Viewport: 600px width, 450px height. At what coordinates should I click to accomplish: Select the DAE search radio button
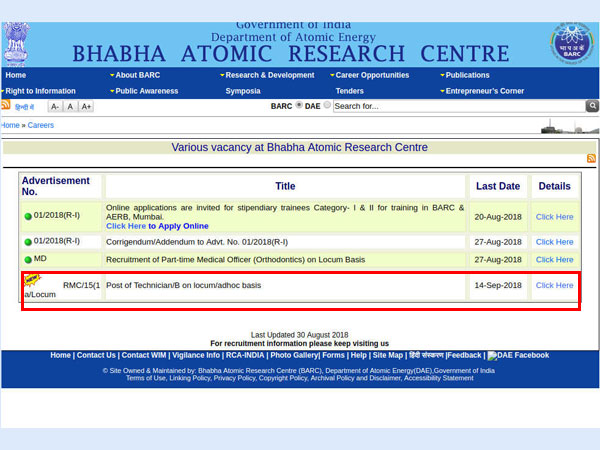[327, 104]
